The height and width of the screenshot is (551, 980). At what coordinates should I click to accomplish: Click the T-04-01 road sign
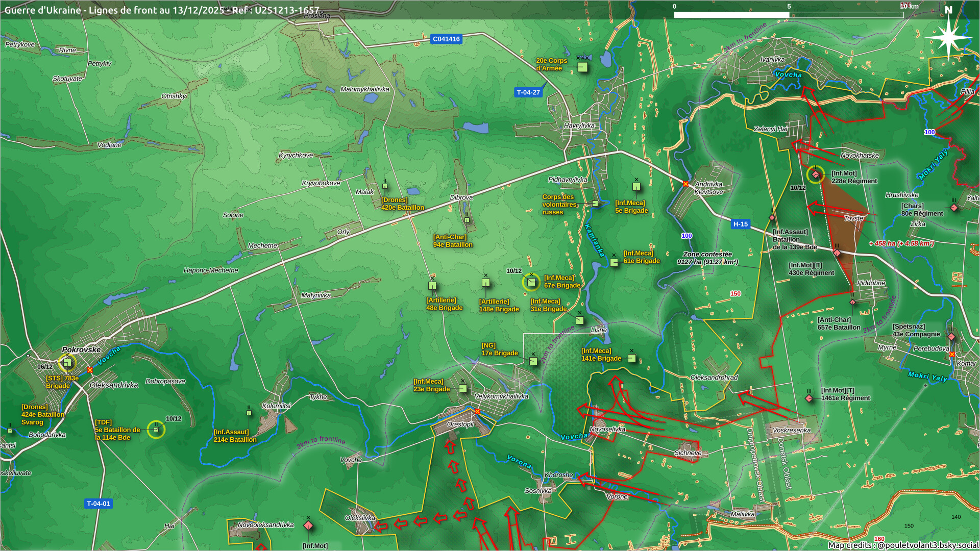98,504
